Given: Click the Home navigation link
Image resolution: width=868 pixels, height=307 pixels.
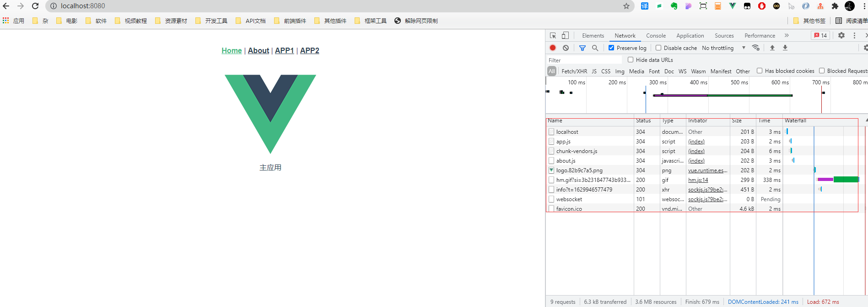Looking at the screenshot, I should click(232, 50).
